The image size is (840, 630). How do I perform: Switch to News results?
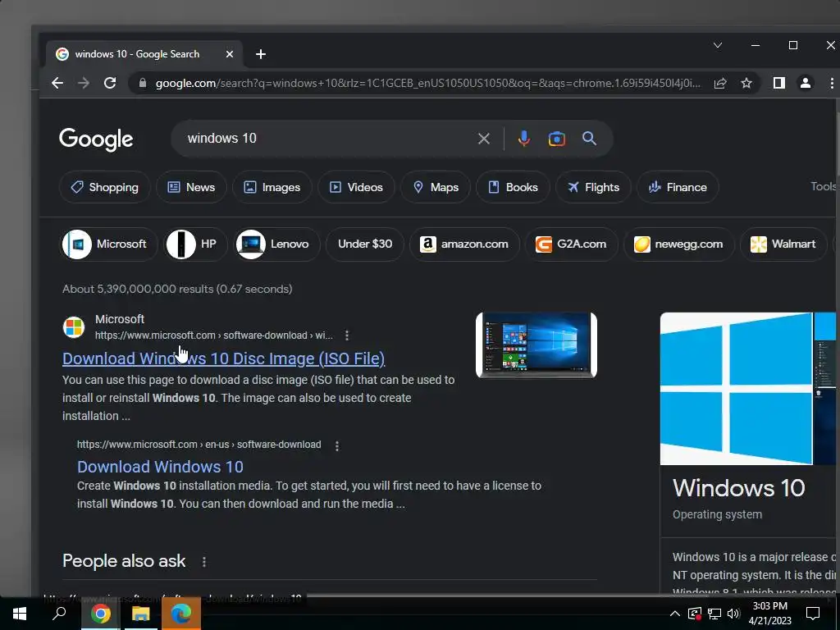coord(191,187)
